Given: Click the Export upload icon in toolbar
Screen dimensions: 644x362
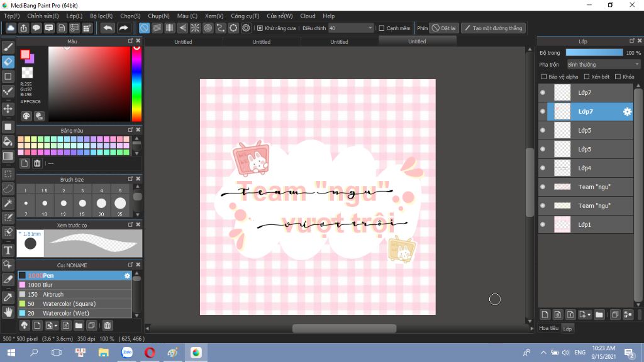Looking at the screenshot, I should click(23, 28).
